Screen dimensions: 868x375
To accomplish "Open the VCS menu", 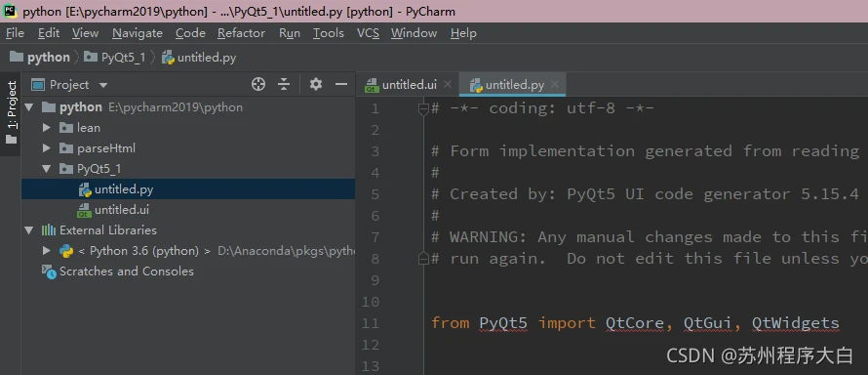I will coord(368,33).
